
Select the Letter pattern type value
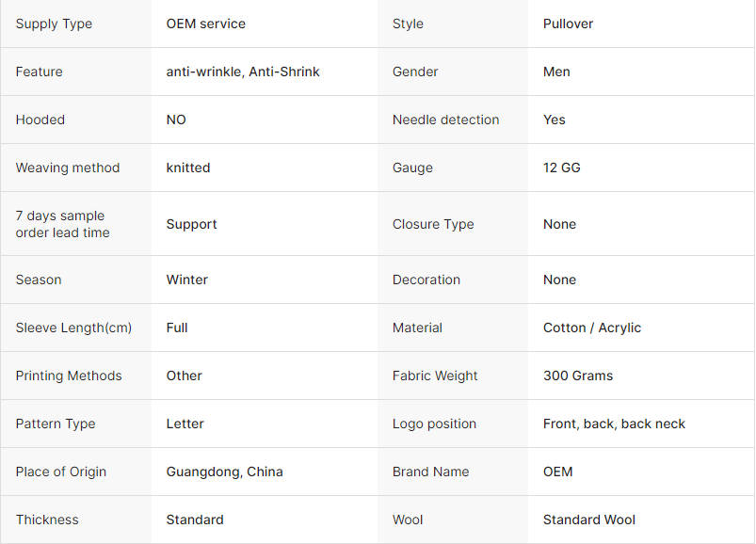tap(185, 424)
